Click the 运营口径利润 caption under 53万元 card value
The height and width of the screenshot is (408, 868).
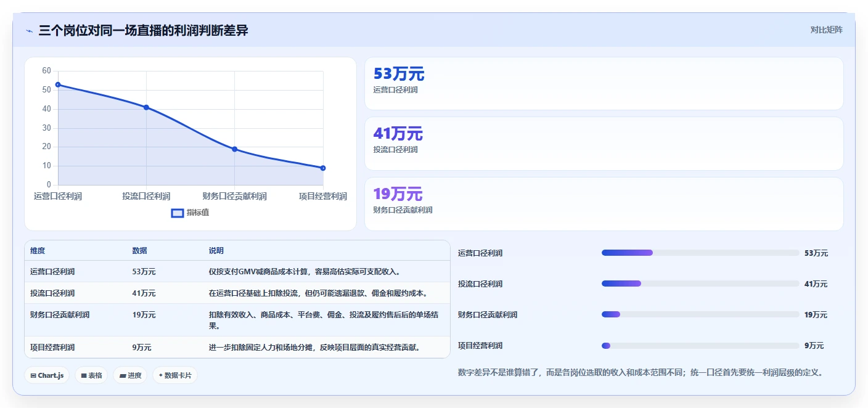coord(395,90)
